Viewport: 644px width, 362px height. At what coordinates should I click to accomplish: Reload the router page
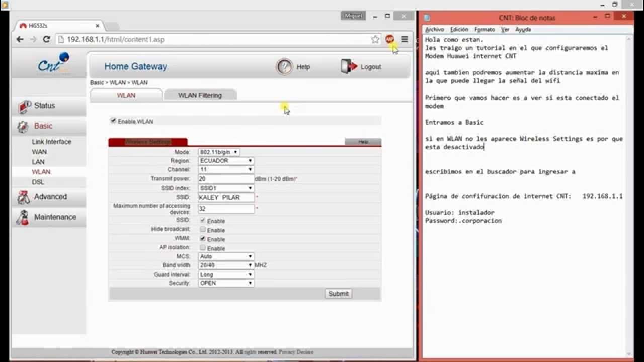pyautogui.click(x=46, y=40)
